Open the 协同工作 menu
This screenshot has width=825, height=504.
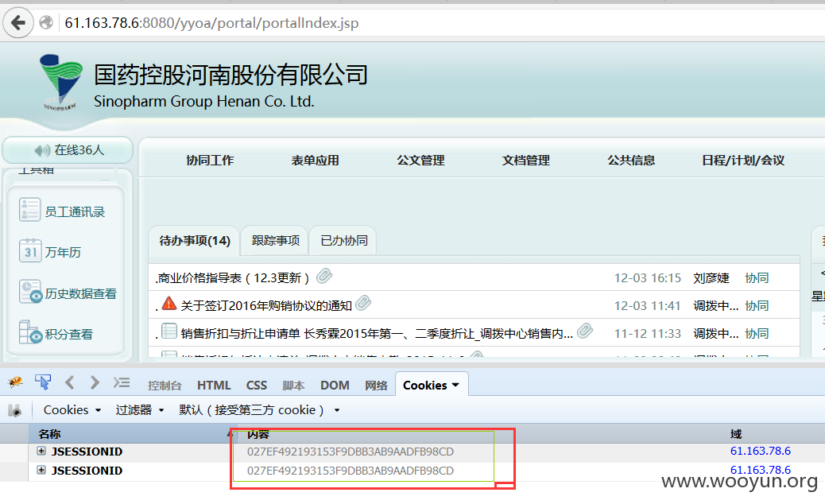(x=210, y=161)
